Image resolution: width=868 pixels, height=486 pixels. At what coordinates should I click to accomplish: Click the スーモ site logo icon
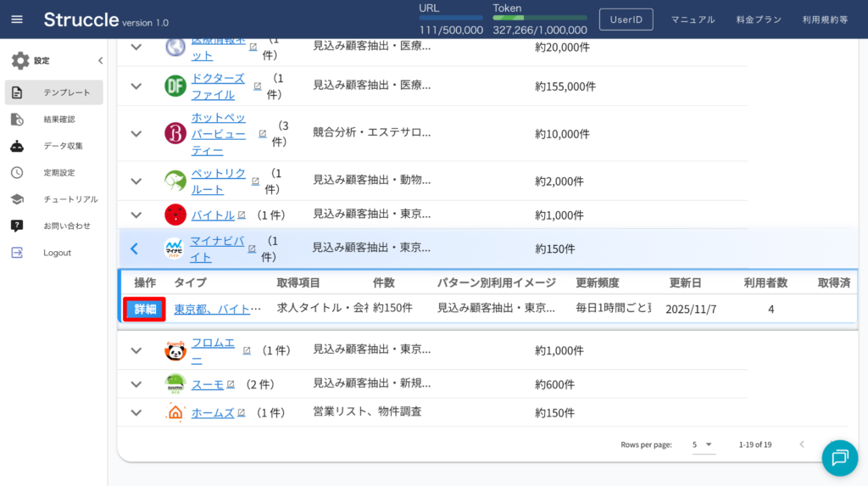[x=175, y=384]
